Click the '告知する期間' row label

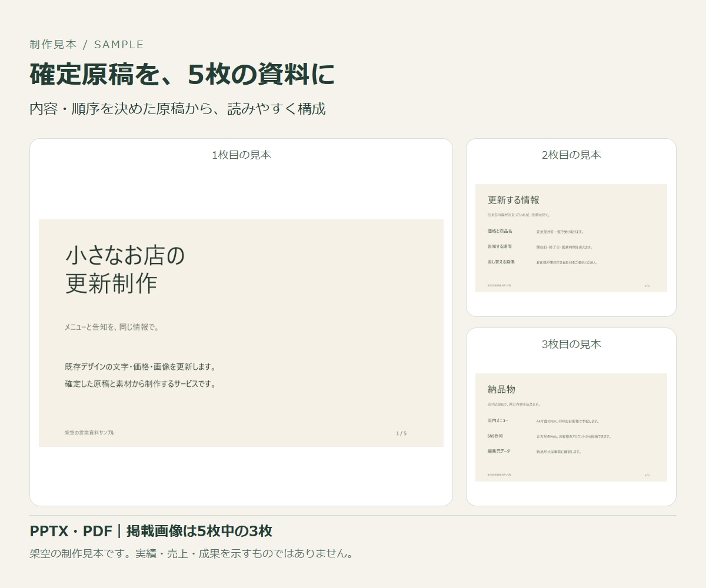pyautogui.click(x=499, y=247)
